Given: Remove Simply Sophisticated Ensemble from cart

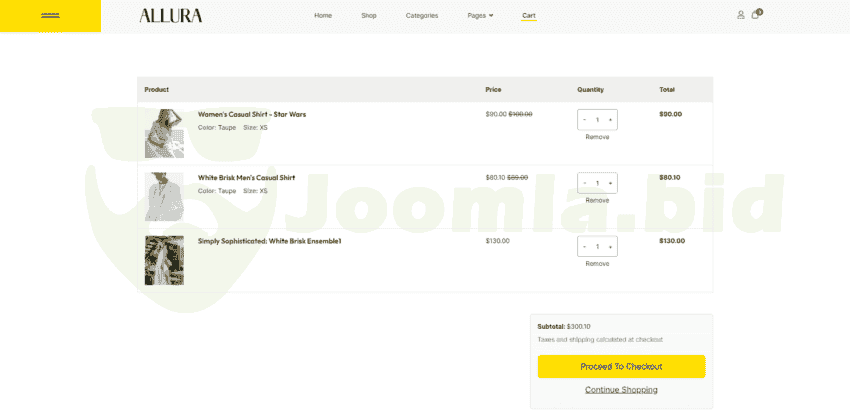Looking at the screenshot, I should pos(597,264).
